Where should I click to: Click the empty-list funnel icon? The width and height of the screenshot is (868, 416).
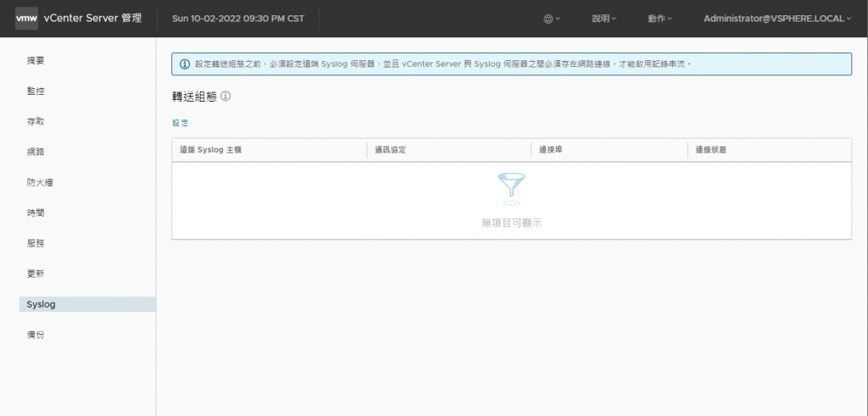point(511,189)
